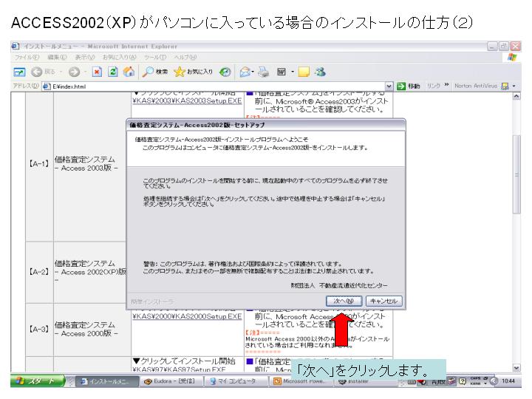Open the Messenger people icon
532x399 pixels.
click(320, 72)
